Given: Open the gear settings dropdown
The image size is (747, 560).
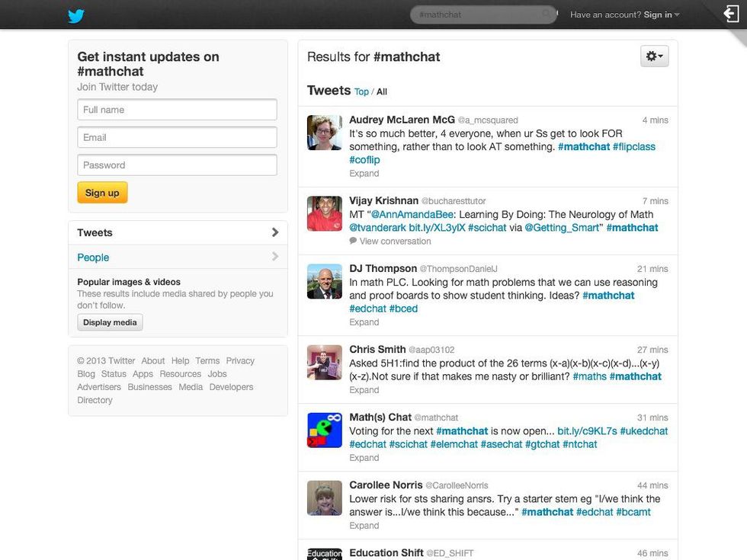Looking at the screenshot, I should (x=654, y=56).
